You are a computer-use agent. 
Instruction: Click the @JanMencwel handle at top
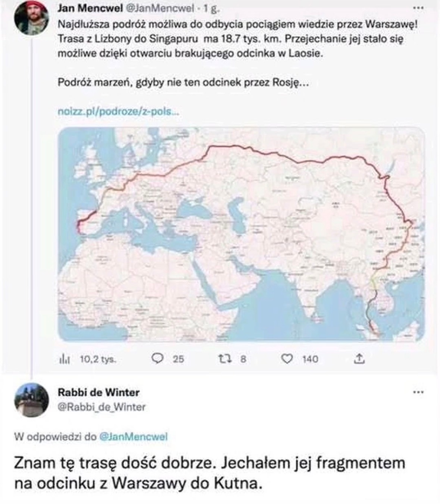click(158, 9)
